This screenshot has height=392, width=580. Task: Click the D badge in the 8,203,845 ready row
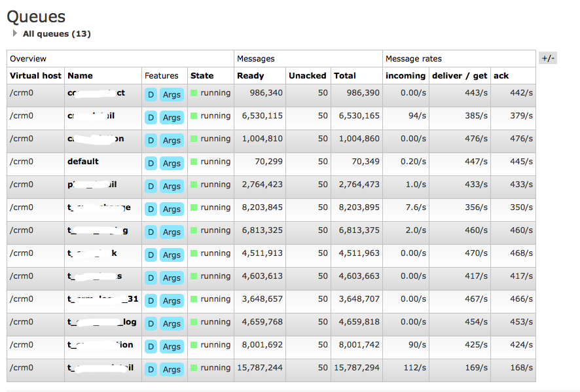[151, 209]
